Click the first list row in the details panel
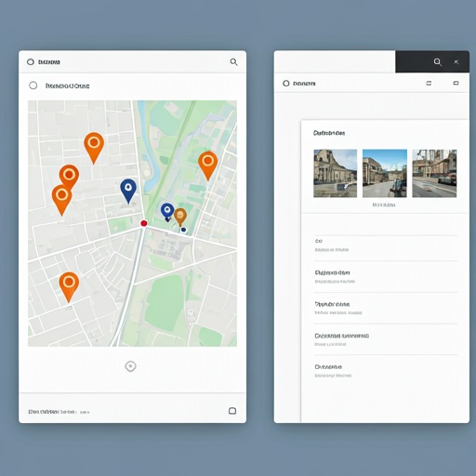The image size is (476, 476). (386, 248)
